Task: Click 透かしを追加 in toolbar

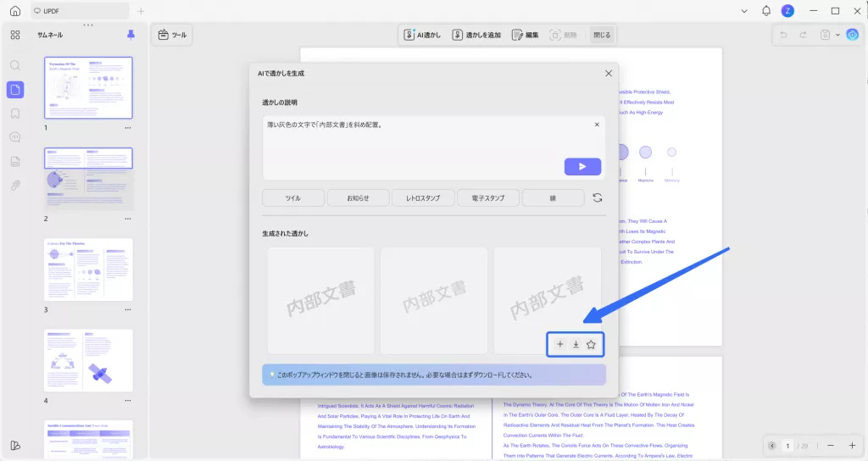Action: [476, 35]
